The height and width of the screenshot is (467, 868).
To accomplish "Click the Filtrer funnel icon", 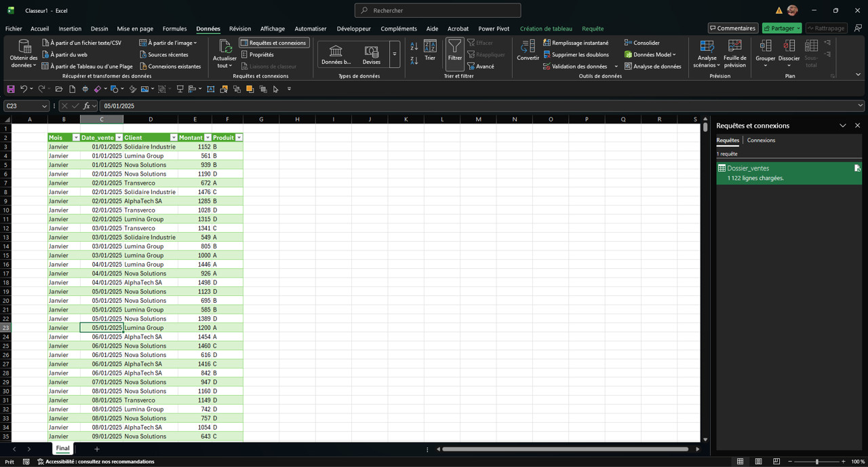I will tap(454, 48).
